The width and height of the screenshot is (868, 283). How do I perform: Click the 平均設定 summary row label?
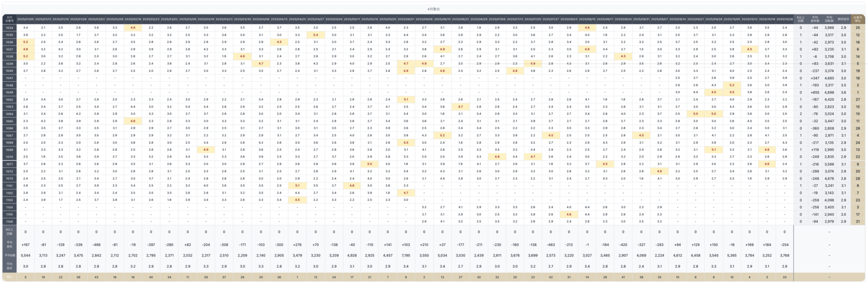pyautogui.click(x=9, y=266)
